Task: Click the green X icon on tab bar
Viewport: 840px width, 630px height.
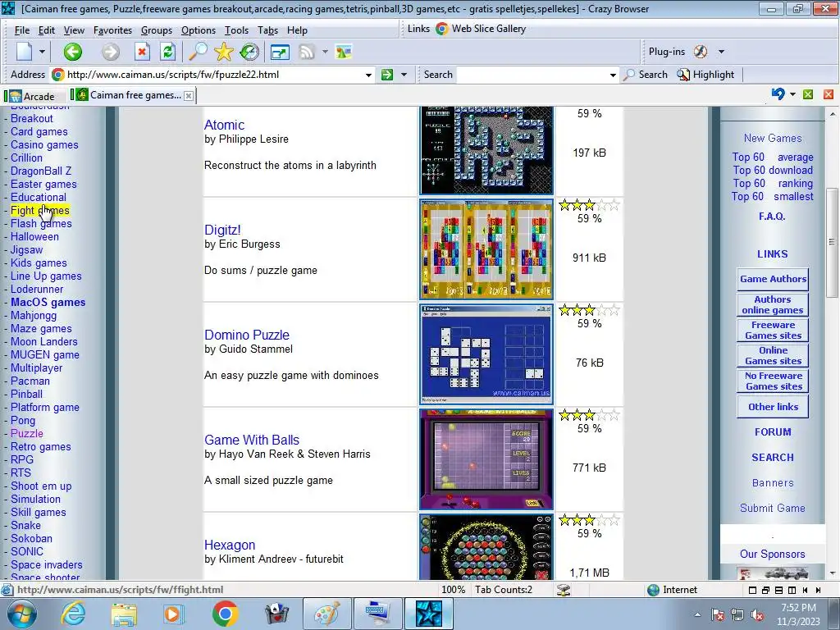Action: [808, 95]
